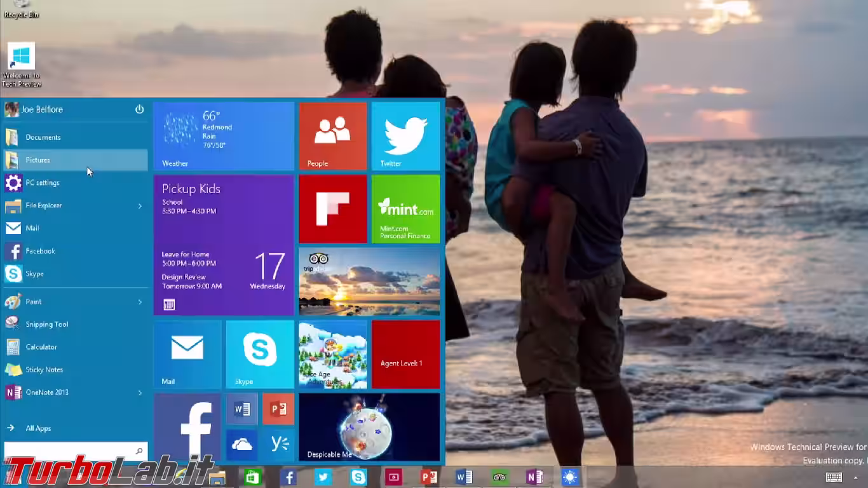Expand the Paint submenu arrow

click(140, 302)
